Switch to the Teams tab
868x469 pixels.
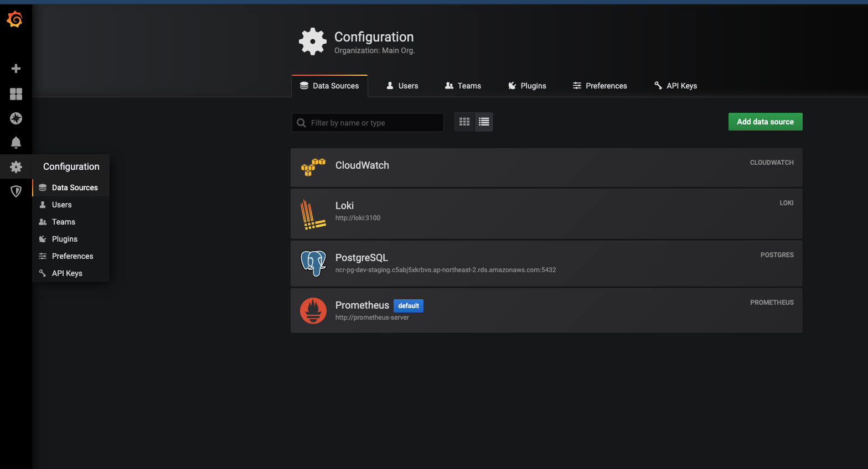point(463,86)
